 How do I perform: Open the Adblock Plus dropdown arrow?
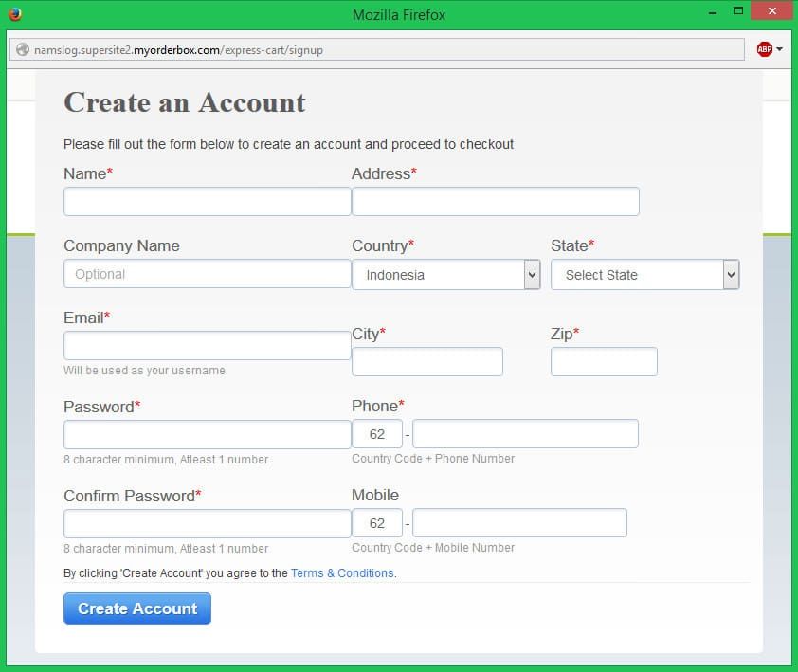pos(779,49)
